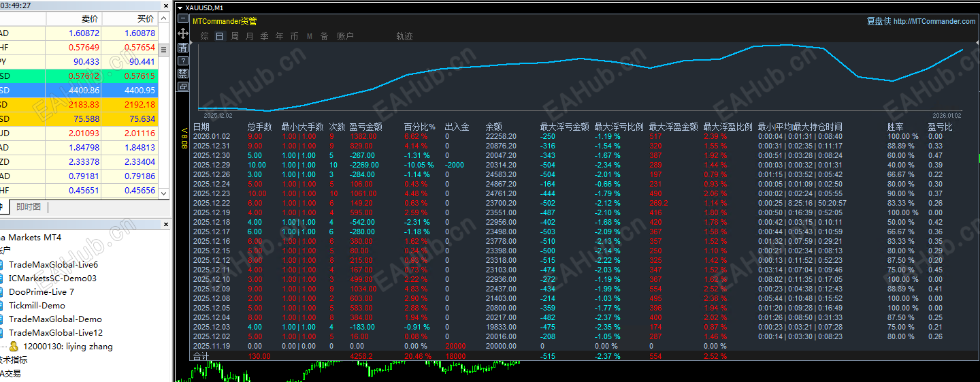
Task: Open the 备 notes tab
Action: (325, 36)
